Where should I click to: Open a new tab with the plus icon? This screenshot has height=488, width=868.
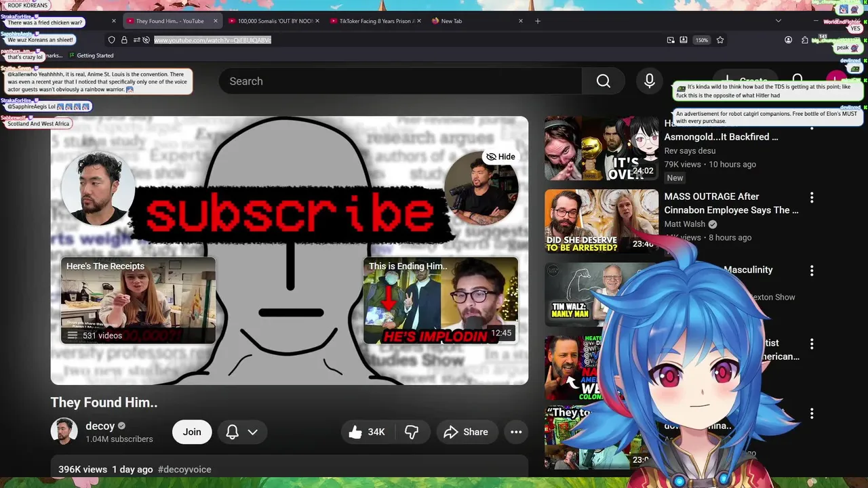pyautogui.click(x=538, y=21)
